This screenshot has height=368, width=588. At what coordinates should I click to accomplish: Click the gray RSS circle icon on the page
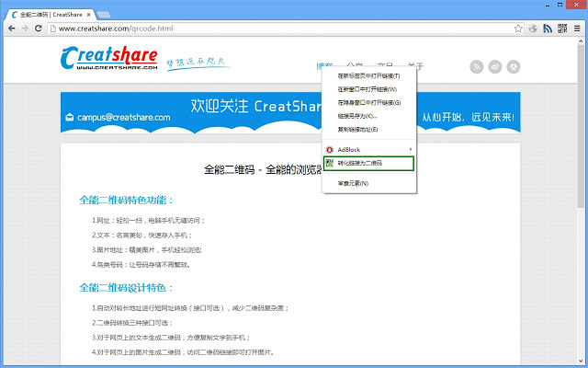(477, 67)
